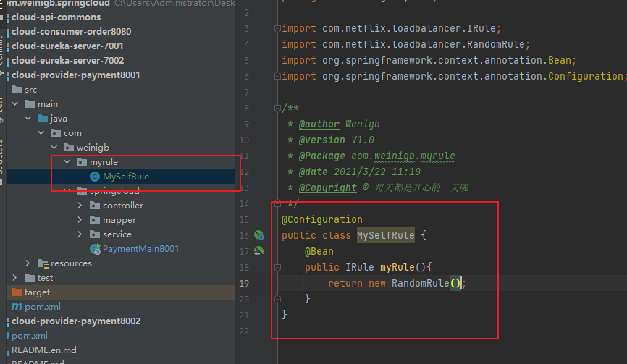Fold the Javadoc comment at line 8
Viewport: 627px width, 364px height.
click(277, 108)
